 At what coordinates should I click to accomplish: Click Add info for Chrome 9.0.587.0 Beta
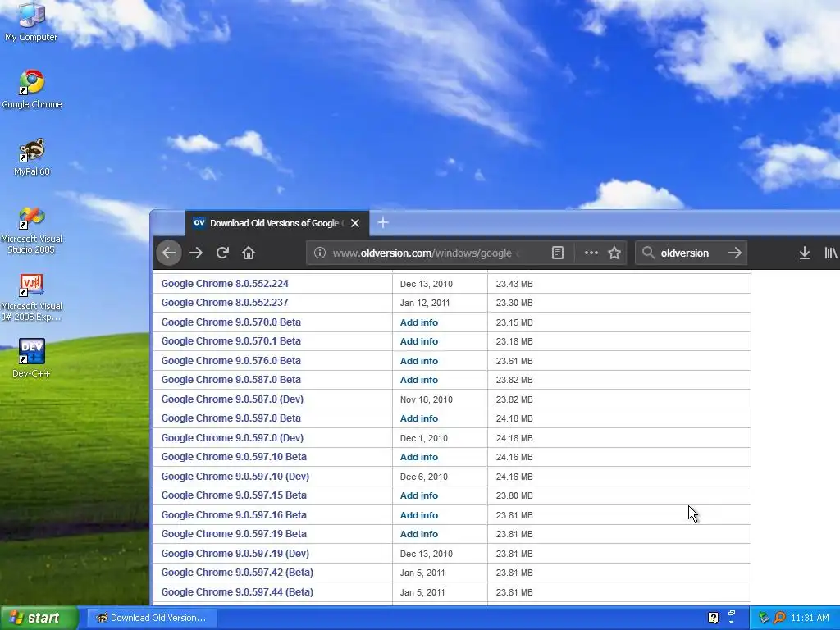[x=419, y=380]
